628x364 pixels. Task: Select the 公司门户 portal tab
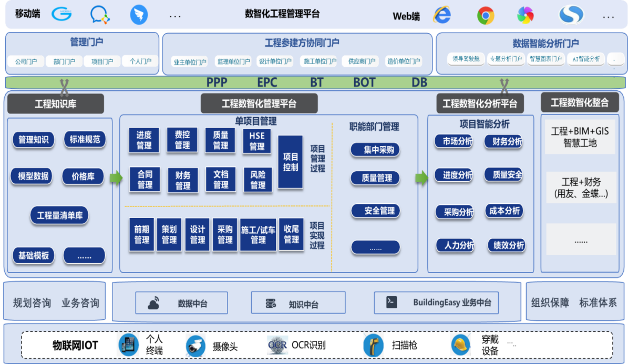[26, 61]
